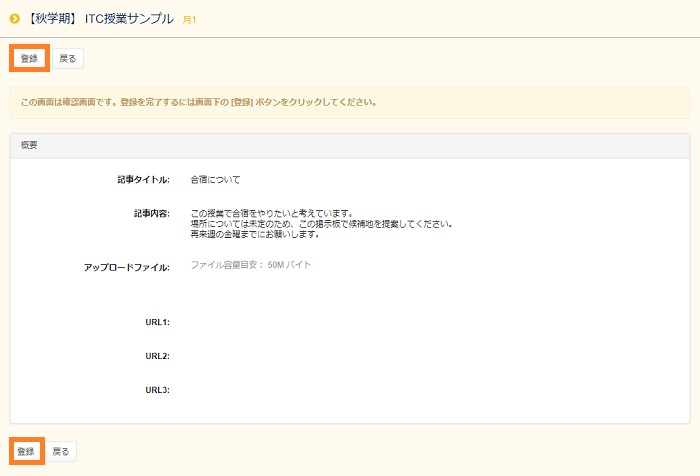Click the top 戻る button
Viewport: 700px width, 476px height.
[67, 59]
